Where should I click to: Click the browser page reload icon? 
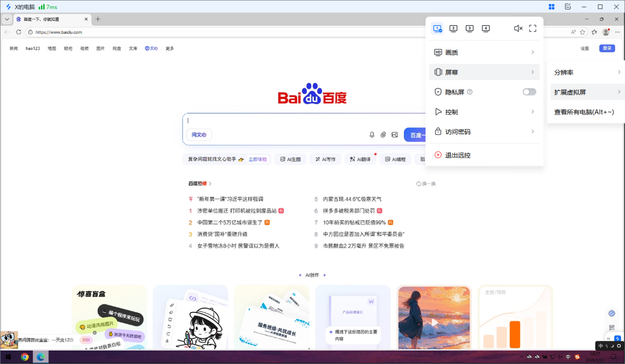(x=18, y=32)
